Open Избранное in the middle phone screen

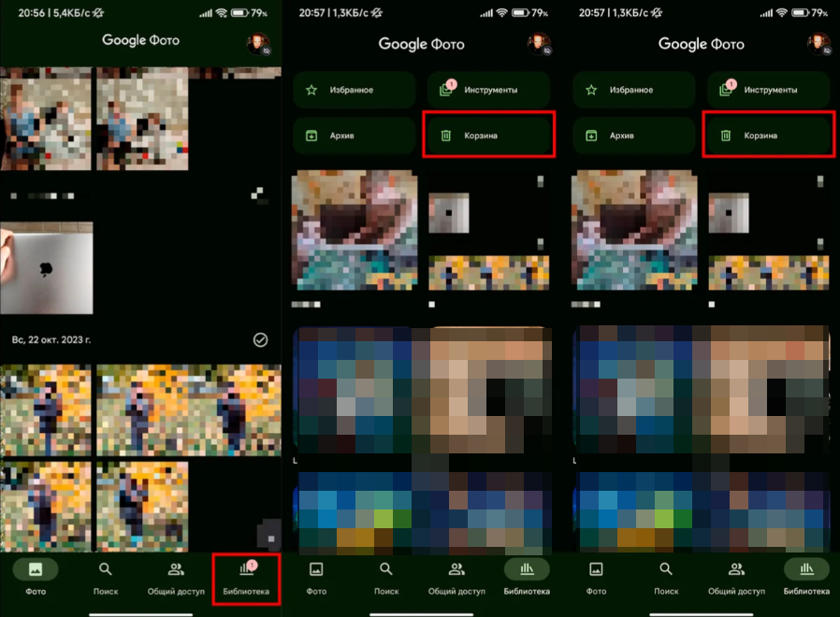(355, 90)
